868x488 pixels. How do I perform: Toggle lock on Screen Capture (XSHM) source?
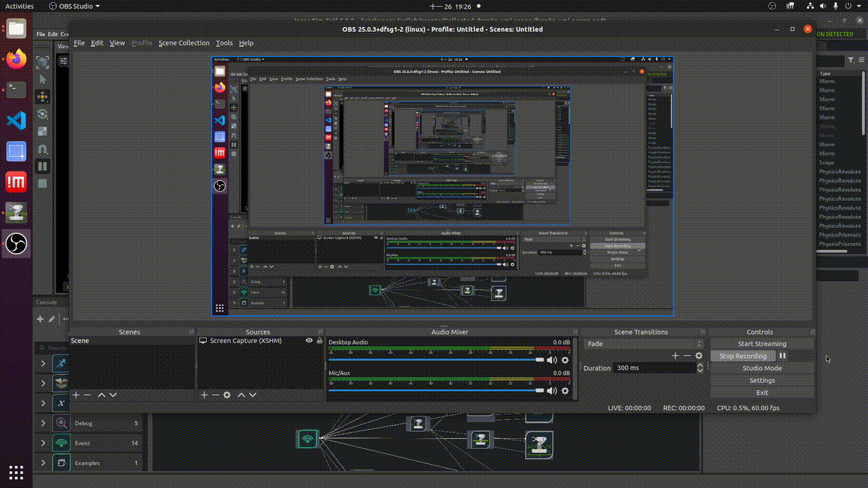tap(319, 341)
